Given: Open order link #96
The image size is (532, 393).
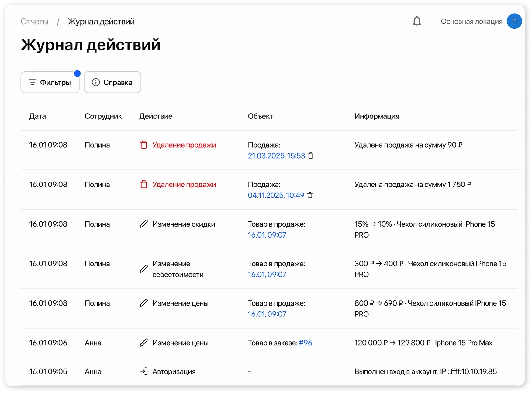Looking at the screenshot, I should click(x=305, y=343).
